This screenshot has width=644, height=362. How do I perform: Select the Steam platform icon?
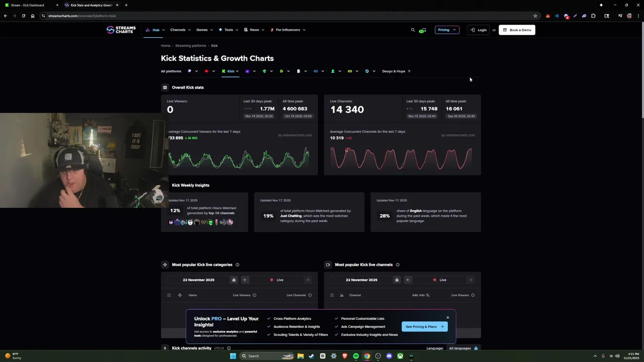pos(367,71)
